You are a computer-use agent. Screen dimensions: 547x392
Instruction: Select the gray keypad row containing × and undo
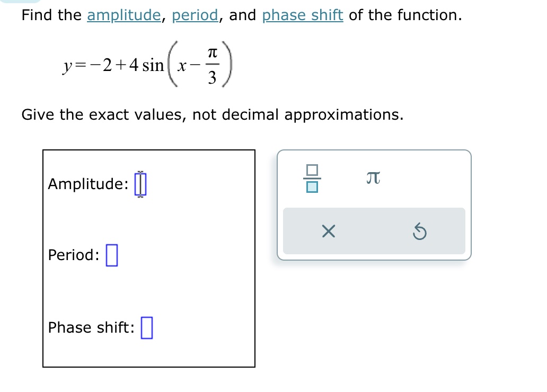point(374,231)
